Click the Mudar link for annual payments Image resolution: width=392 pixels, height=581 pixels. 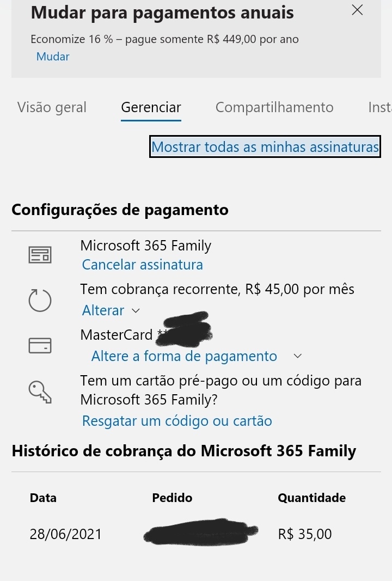click(53, 57)
